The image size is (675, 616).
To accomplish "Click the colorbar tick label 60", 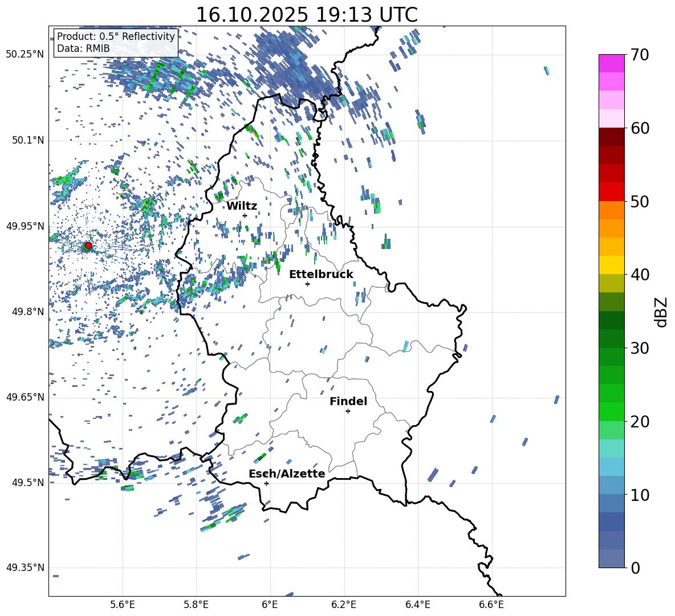I will 640,128.
